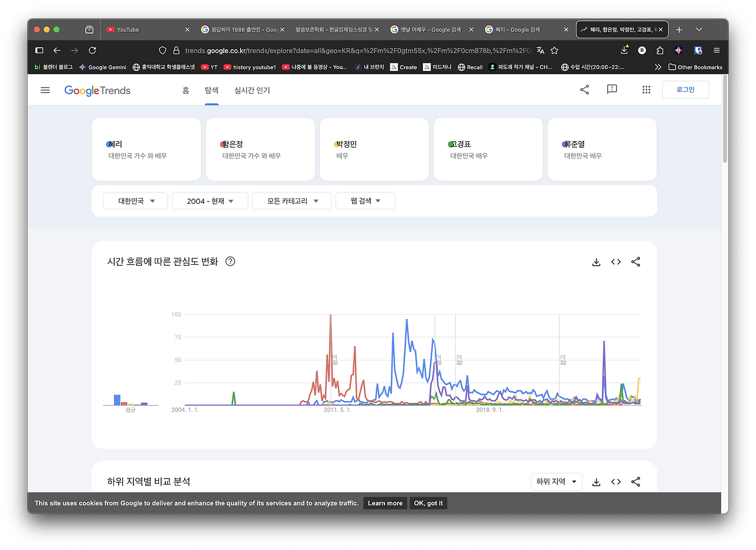Open Google Translate icon in the address bar
Image resolution: width=756 pixels, height=550 pixels.
click(539, 50)
